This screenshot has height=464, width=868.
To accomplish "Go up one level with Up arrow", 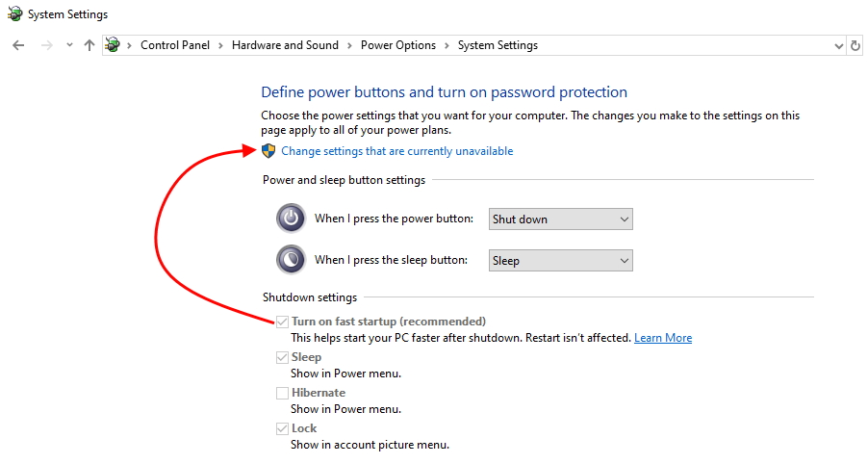I will (x=89, y=45).
